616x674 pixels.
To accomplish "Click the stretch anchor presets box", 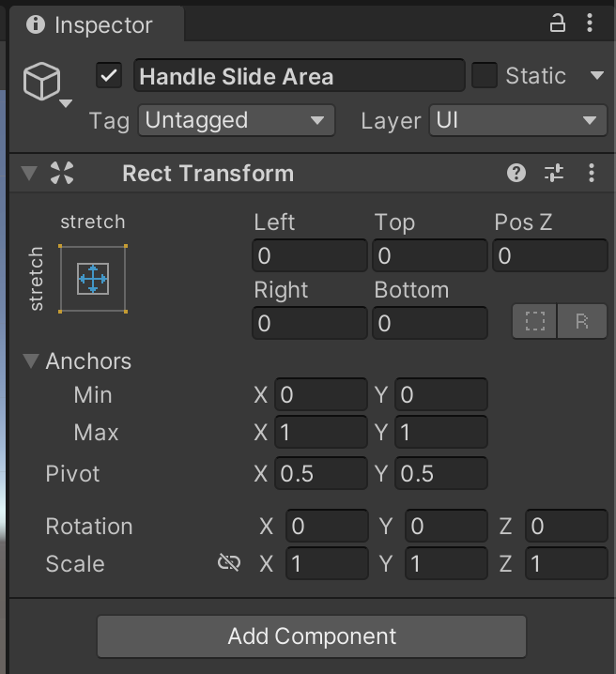I will 93,279.
